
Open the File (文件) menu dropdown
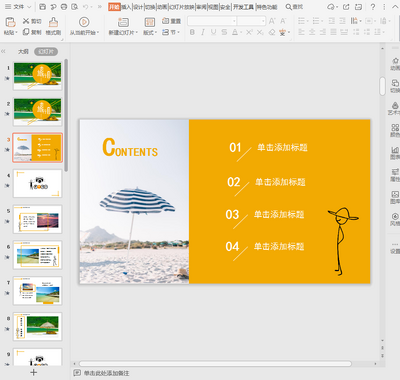(18, 7)
